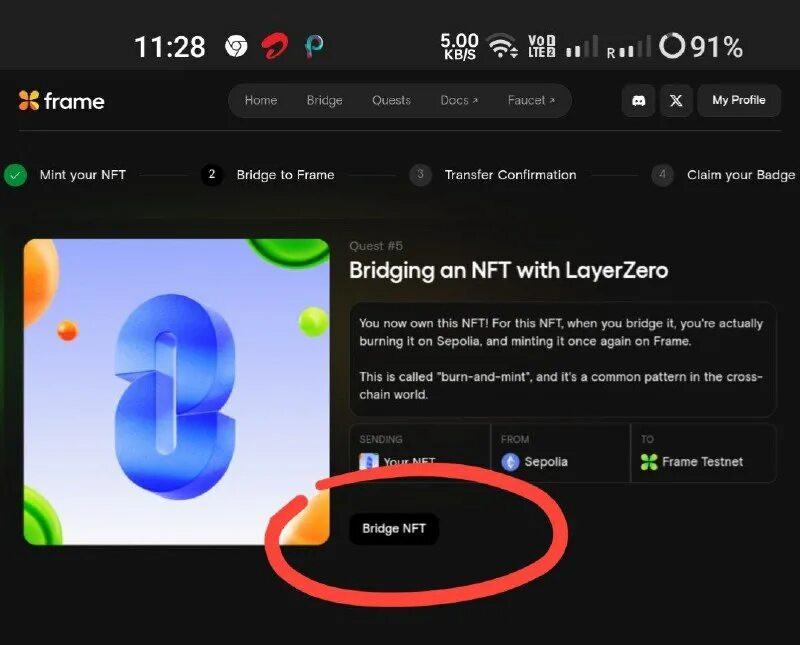Open the Quests nav item
The image size is (800, 645).
391,100
